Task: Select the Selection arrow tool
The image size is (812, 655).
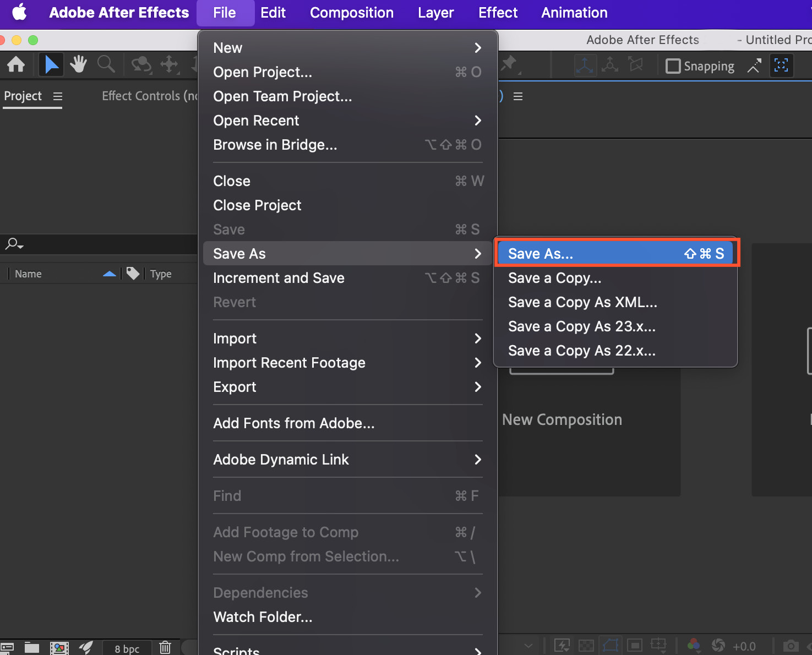Action: 51,65
